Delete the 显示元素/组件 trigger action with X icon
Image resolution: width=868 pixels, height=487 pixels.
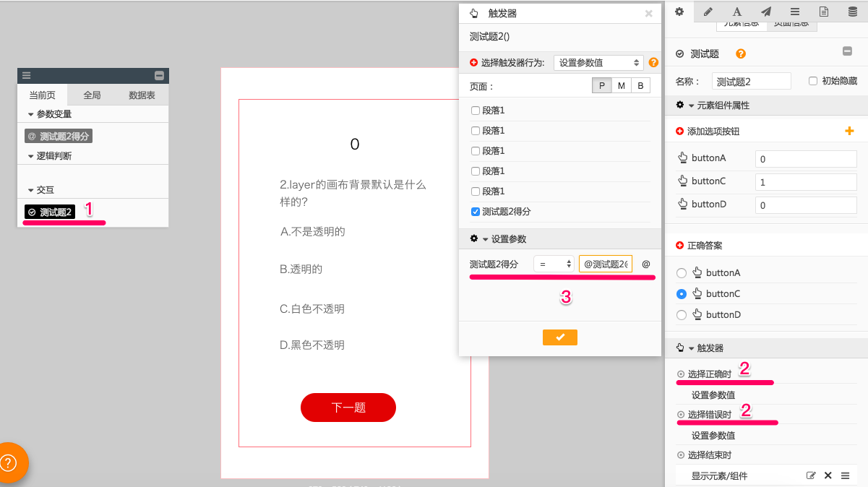(x=828, y=475)
